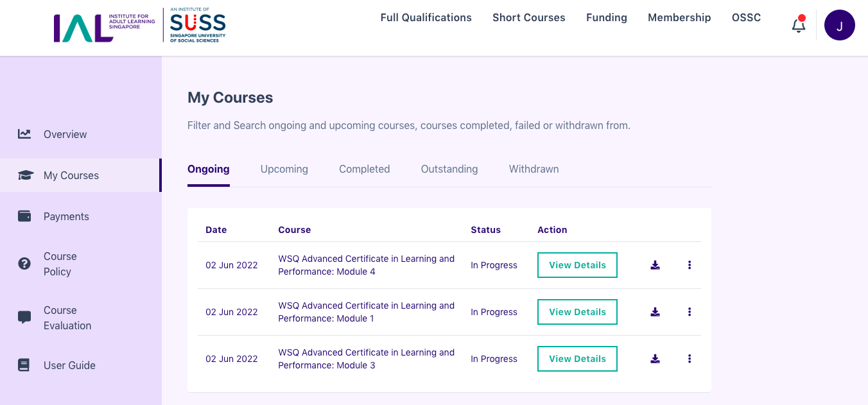Switch to the Upcoming tab

click(284, 169)
